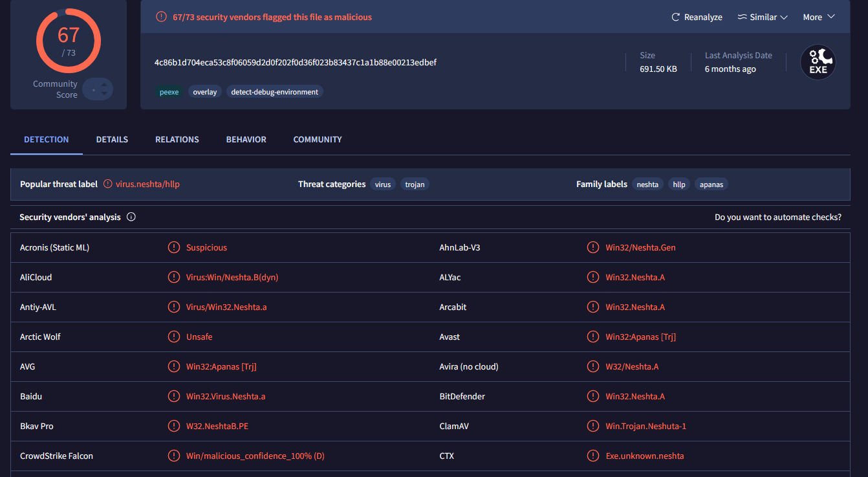The width and height of the screenshot is (868, 477).
Task: Click the alert icon in AhnLab-V3 row
Action: (x=593, y=247)
